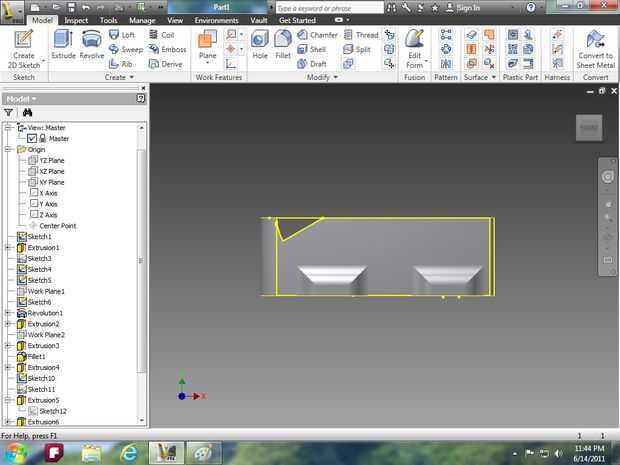The image size is (620, 465).
Task: Select the Fillet tool
Action: [283, 44]
